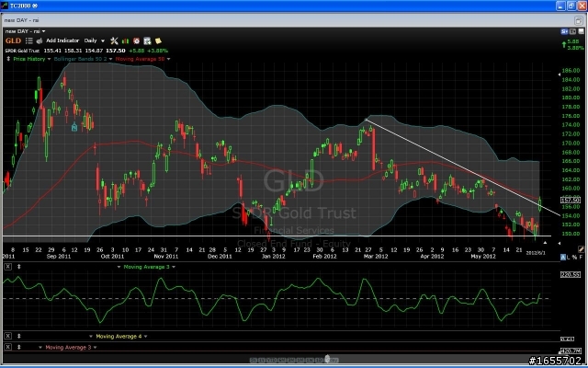Open the gray T dropdown at top right
Viewport: 588px width, 368px height.
click(x=572, y=31)
